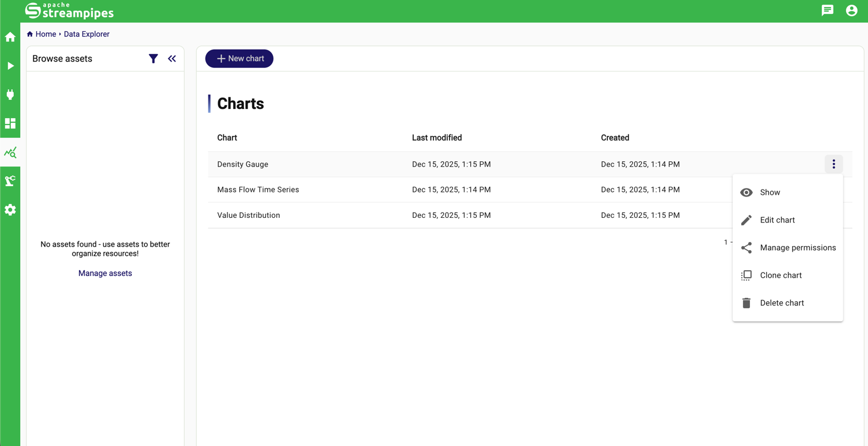Open the Manage assets link
The image size is (868, 446).
pyautogui.click(x=105, y=273)
